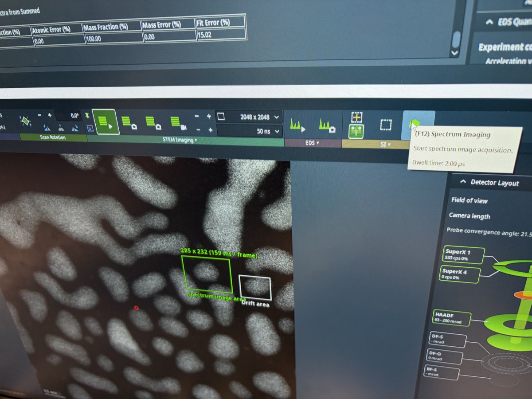The image size is (532, 399).
Task: Select the green Spectrum image area box
Action: pos(207,275)
